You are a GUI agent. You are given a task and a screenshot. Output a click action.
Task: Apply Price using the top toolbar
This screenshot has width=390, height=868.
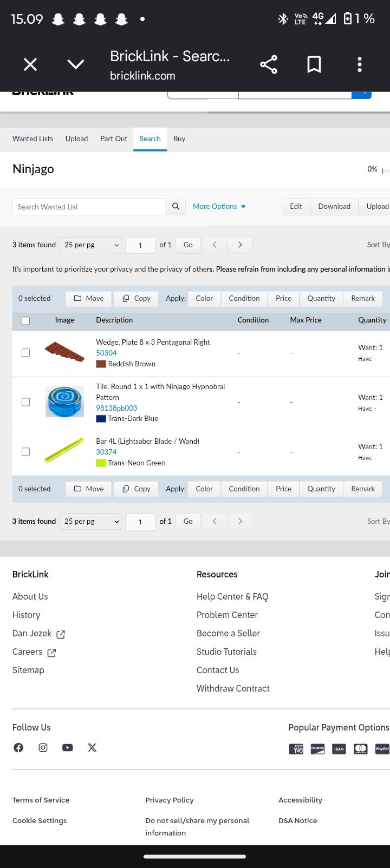(283, 299)
